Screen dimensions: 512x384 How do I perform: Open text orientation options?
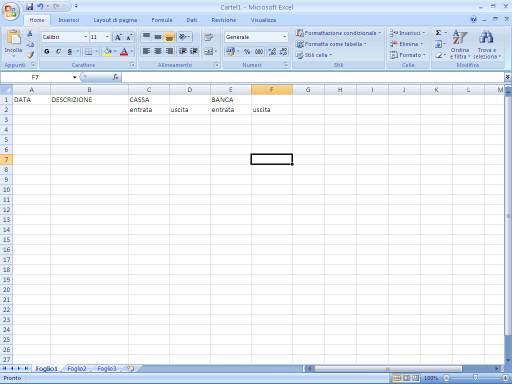click(184, 37)
